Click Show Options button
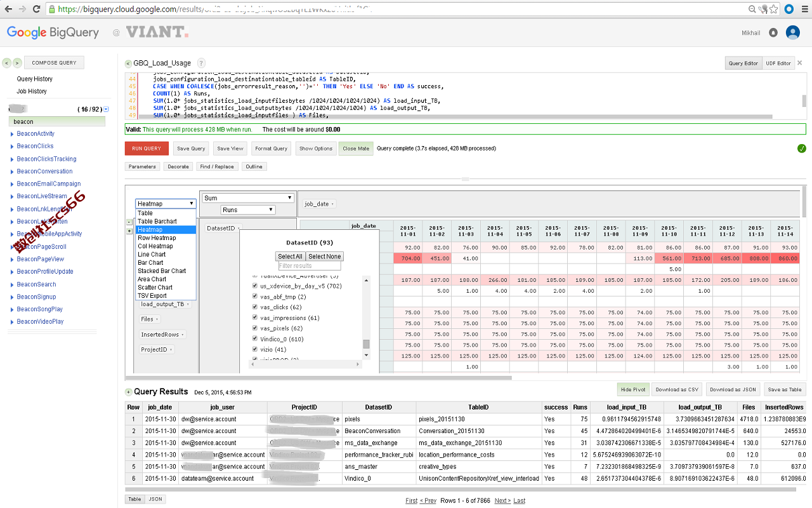This screenshot has height=508, width=812. tap(316, 149)
